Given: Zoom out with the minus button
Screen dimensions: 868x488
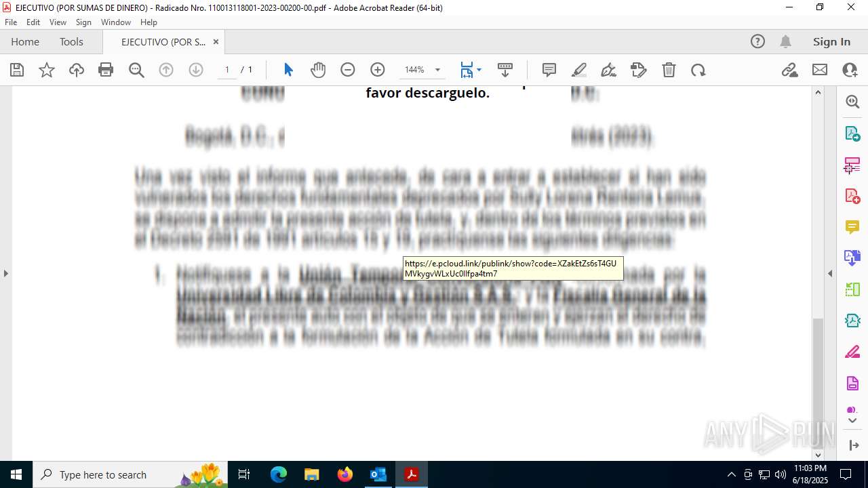Looking at the screenshot, I should 348,70.
